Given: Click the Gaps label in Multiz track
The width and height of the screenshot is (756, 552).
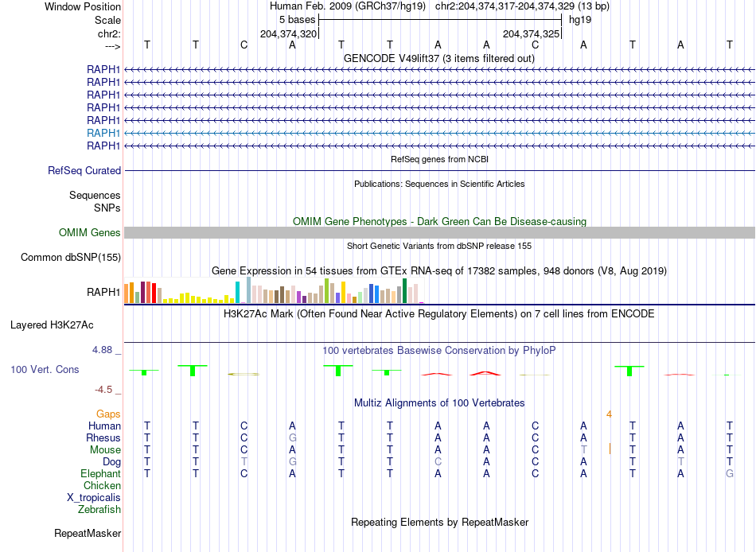Looking at the screenshot, I should pyautogui.click(x=108, y=414).
